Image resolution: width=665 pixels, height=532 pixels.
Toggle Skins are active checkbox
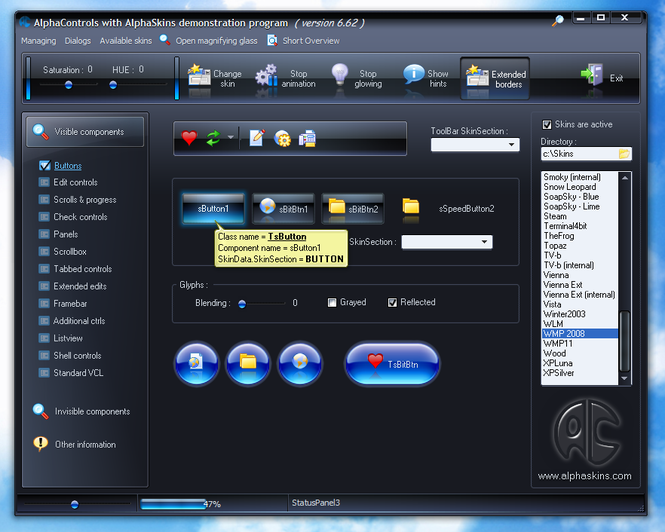pyautogui.click(x=547, y=124)
